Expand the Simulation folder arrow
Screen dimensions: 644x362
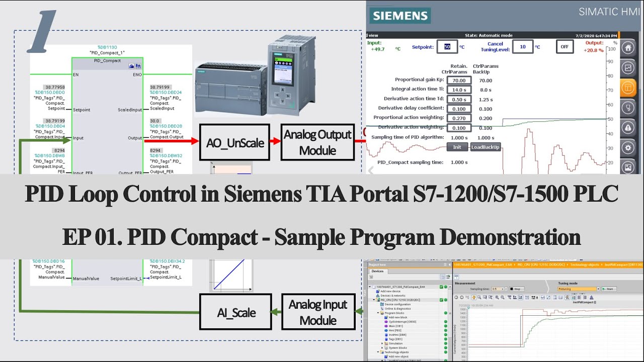pyautogui.click(x=382, y=343)
